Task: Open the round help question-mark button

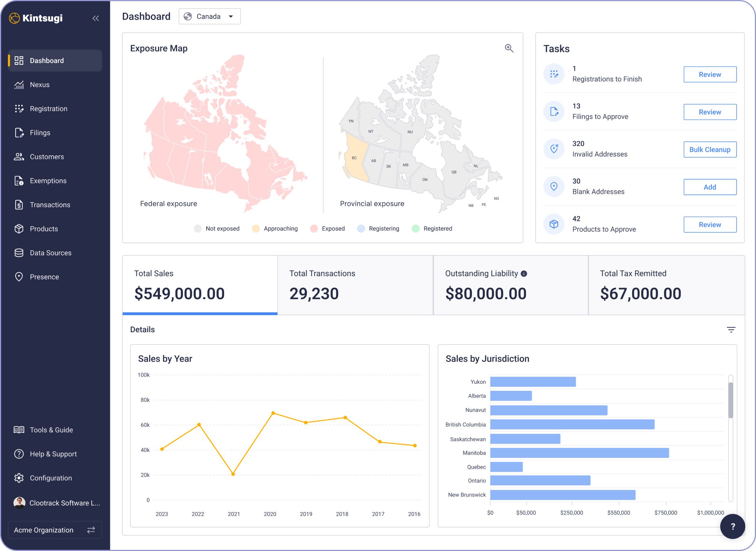Action: pyautogui.click(x=732, y=526)
